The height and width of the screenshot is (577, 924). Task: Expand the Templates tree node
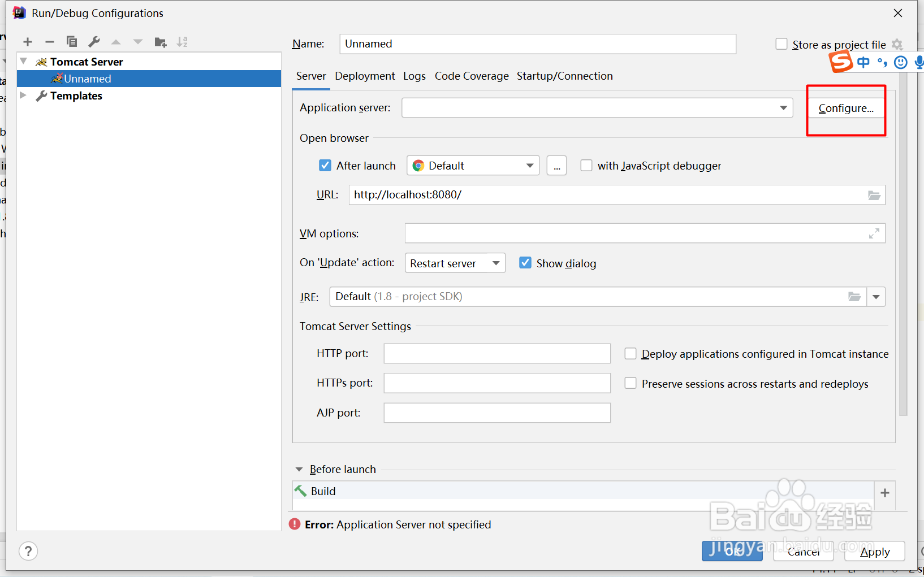click(23, 96)
